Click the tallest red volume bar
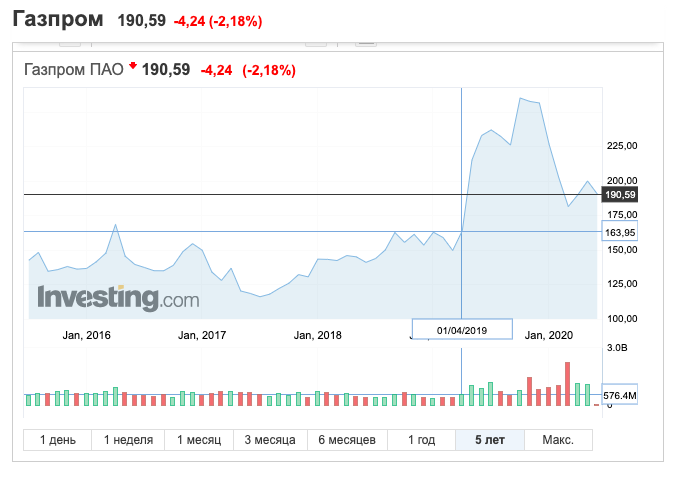Screen dimensions: 676x477 click(567, 383)
